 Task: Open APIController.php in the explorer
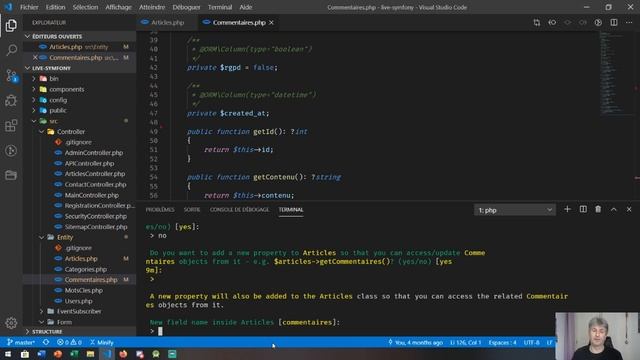89,163
